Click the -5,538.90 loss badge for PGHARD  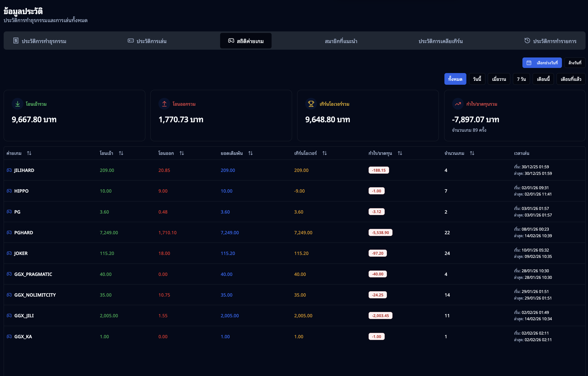pos(380,232)
